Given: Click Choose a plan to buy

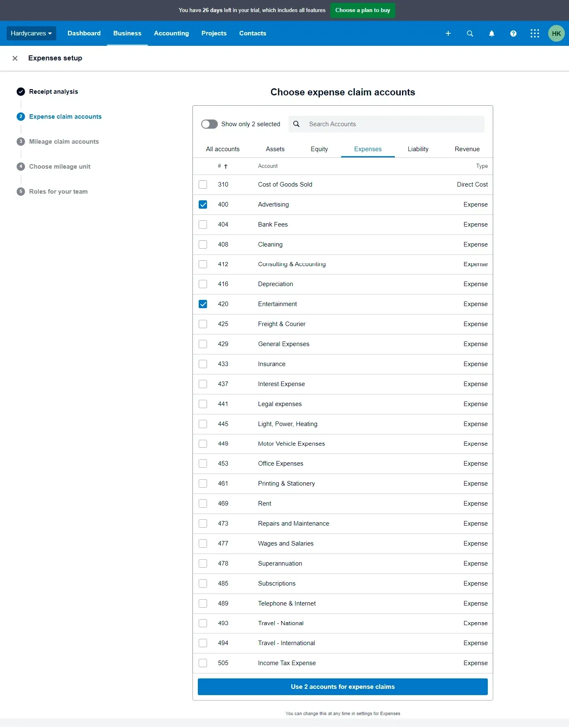Looking at the screenshot, I should (x=363, y=10).
